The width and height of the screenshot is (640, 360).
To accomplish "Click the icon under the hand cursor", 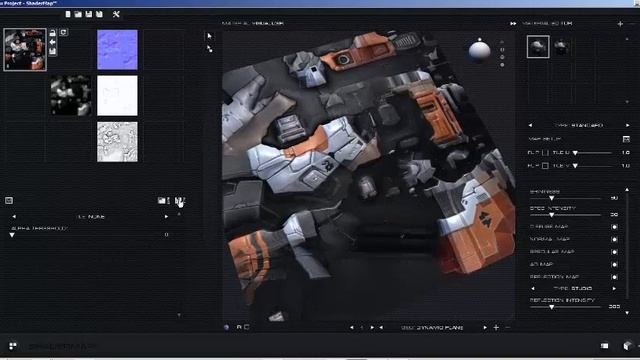I will coord(180,201).
